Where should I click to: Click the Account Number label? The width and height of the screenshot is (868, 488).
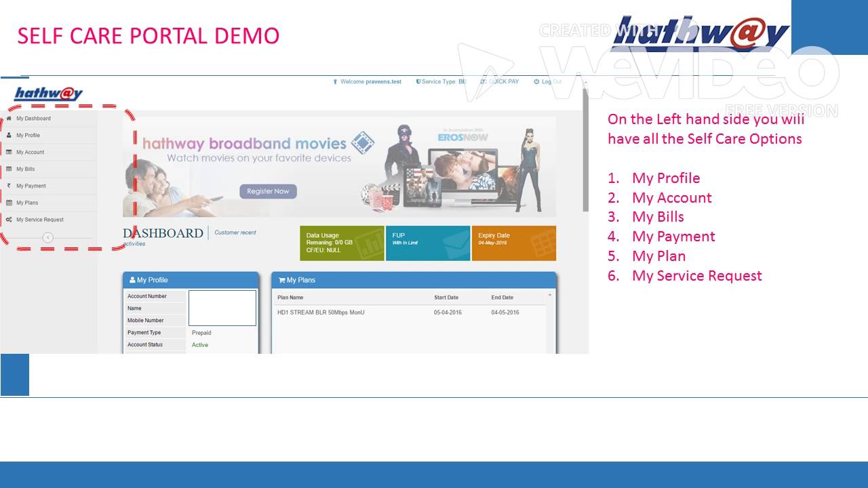coord(147,296)
